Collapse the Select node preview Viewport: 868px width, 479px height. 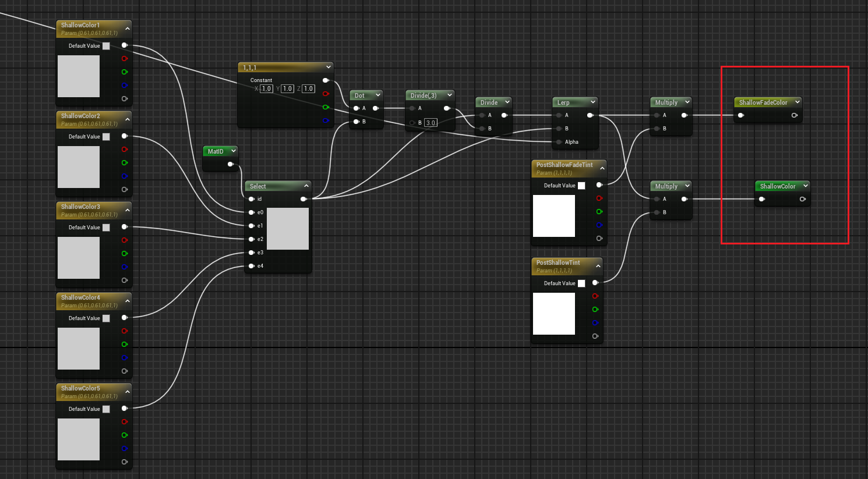pyautogui.click(x=306, y=186)
